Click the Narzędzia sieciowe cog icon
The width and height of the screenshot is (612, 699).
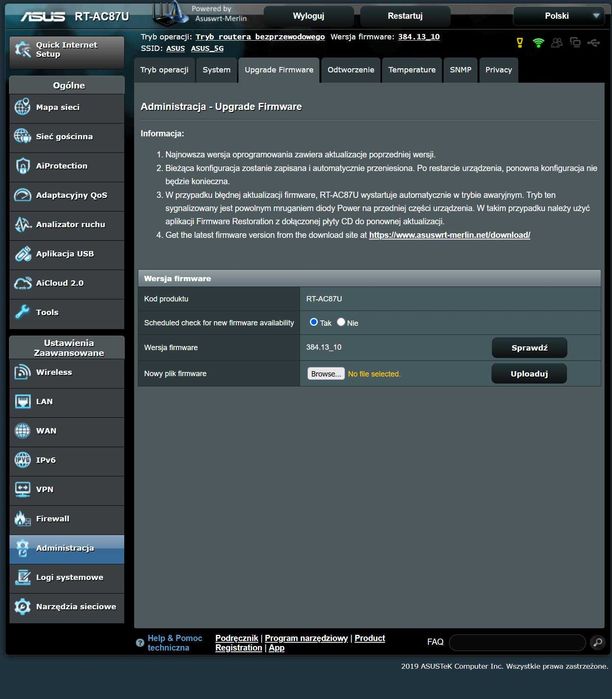click(22, 606)
